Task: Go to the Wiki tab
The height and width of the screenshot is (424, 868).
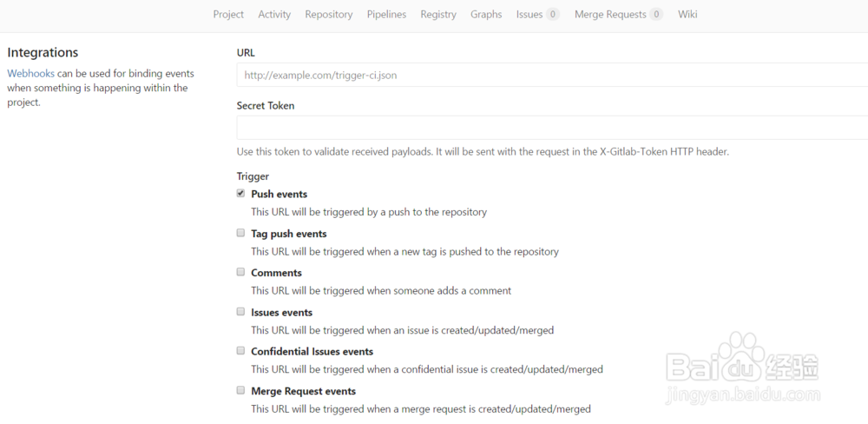Action: (687, 14)
